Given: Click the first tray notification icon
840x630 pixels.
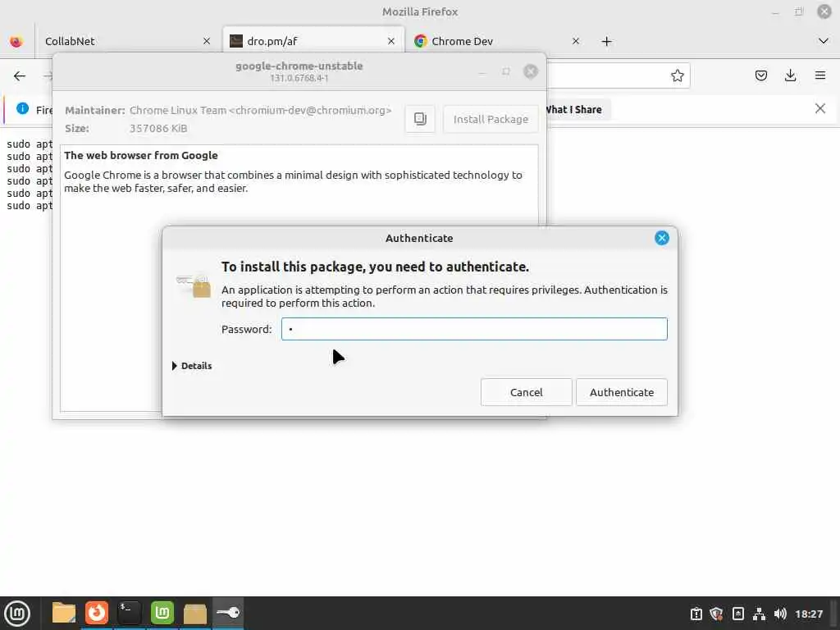Looking at the screenshot, I should (696, 614).
